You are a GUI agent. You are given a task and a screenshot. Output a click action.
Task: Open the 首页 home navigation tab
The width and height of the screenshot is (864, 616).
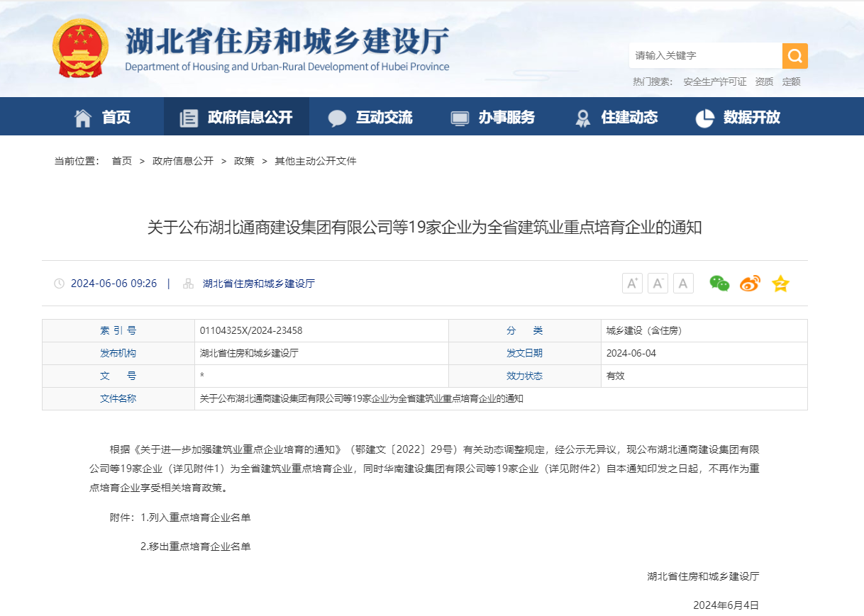point(103,117)
